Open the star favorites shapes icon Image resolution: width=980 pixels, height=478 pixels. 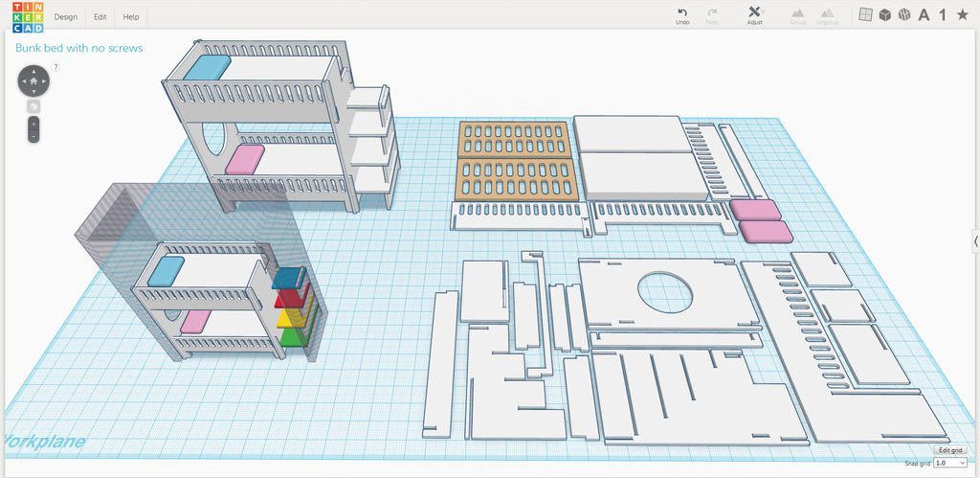click(963, 14)
